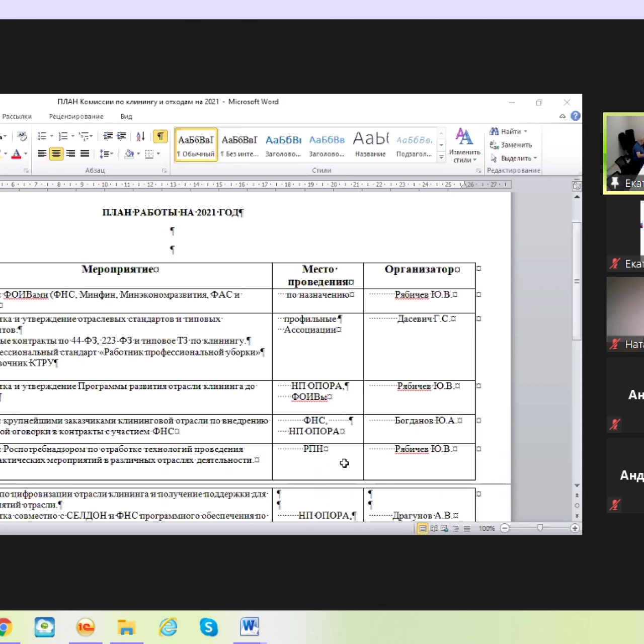Image resolution: width=644 pixels, height=644 pixels.
Task: Go to the previous page browse button
Action: coord(577,496)
